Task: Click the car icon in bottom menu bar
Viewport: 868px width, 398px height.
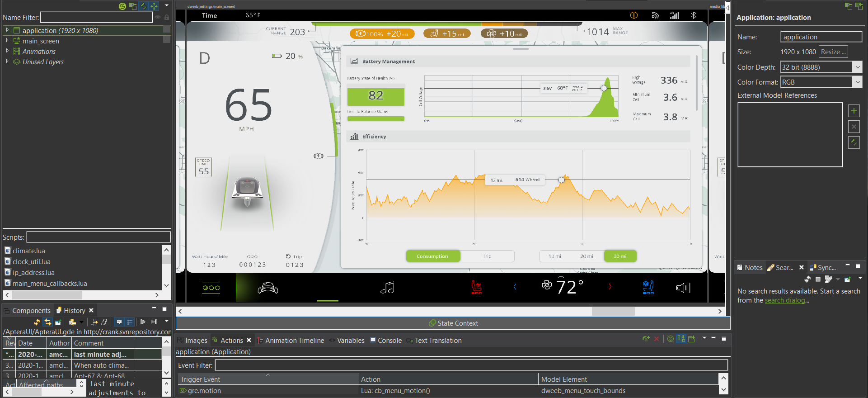Action: point(268,288)
